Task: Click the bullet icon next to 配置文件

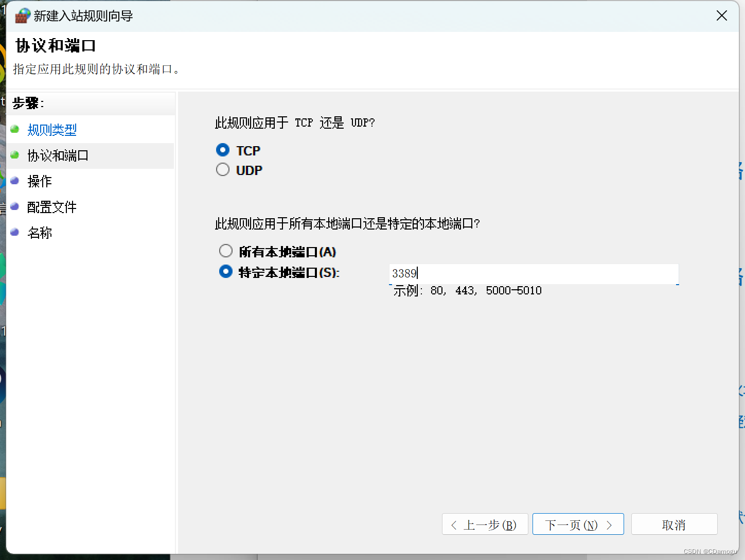Action: [x=14, y=206]
